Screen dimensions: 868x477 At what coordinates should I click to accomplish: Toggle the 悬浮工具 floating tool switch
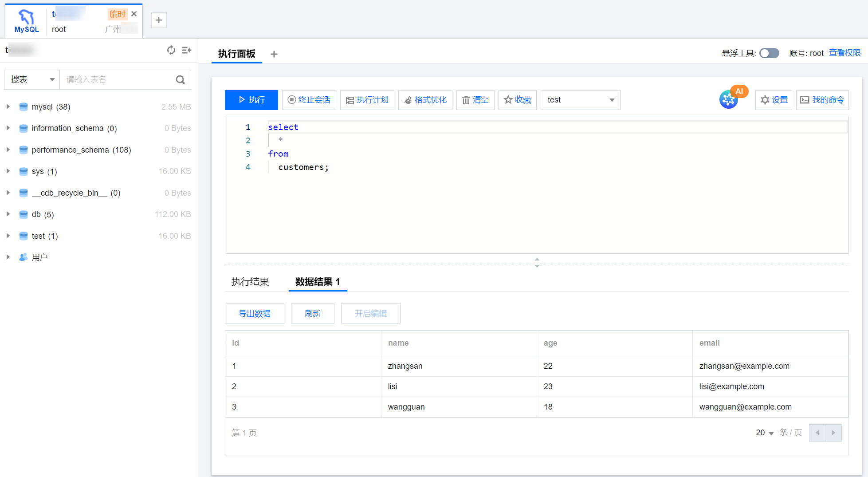pos(769,53)
